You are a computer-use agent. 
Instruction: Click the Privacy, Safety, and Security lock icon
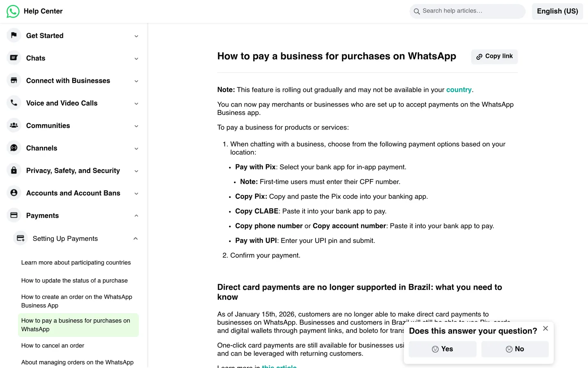coord(13,170)
